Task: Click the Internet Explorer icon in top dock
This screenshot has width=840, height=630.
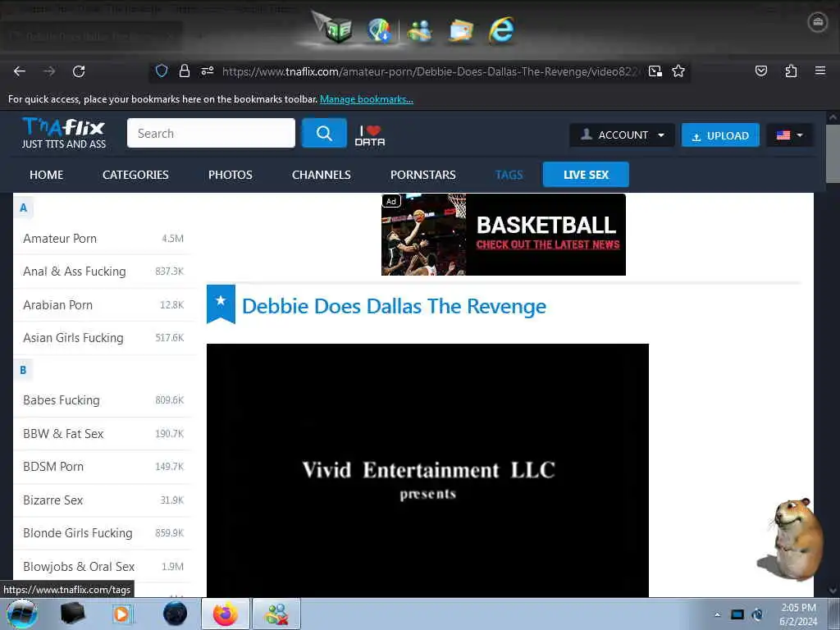Action: point(501,30)
